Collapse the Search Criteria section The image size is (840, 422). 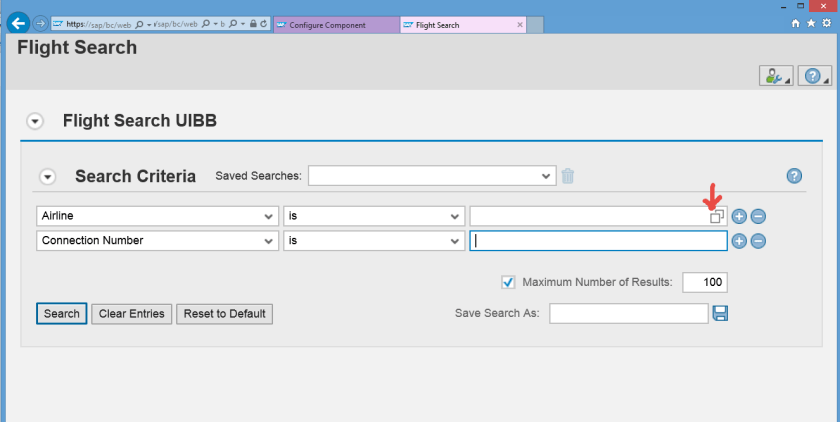click(47, 177)
